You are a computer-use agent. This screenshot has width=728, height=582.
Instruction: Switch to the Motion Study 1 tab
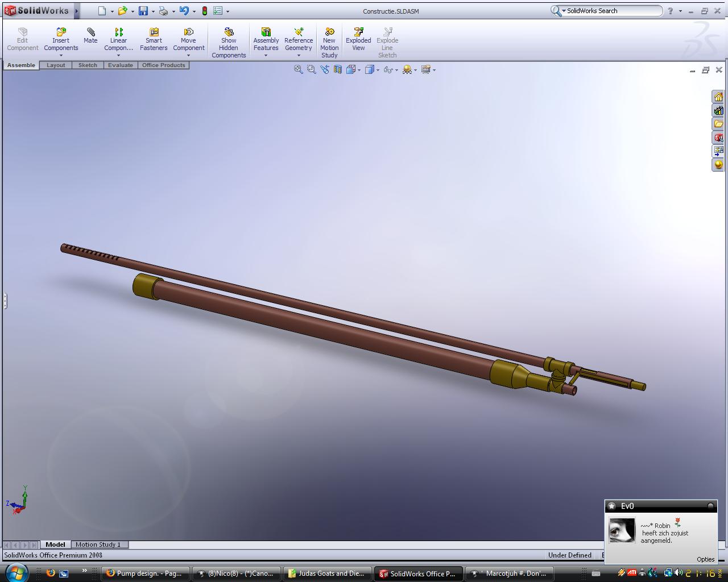(98, 544)
